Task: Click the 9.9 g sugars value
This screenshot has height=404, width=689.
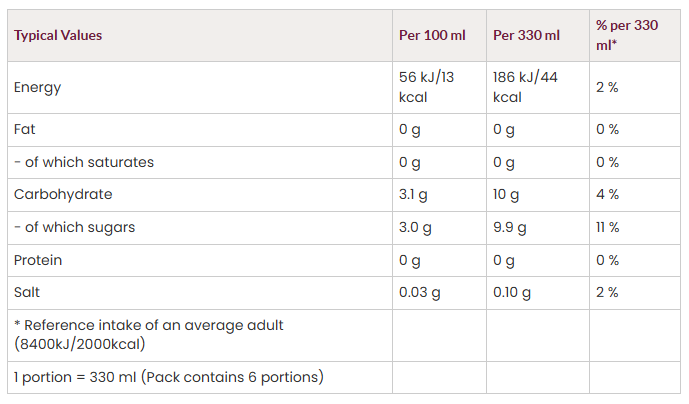Action: coord(512,227)
